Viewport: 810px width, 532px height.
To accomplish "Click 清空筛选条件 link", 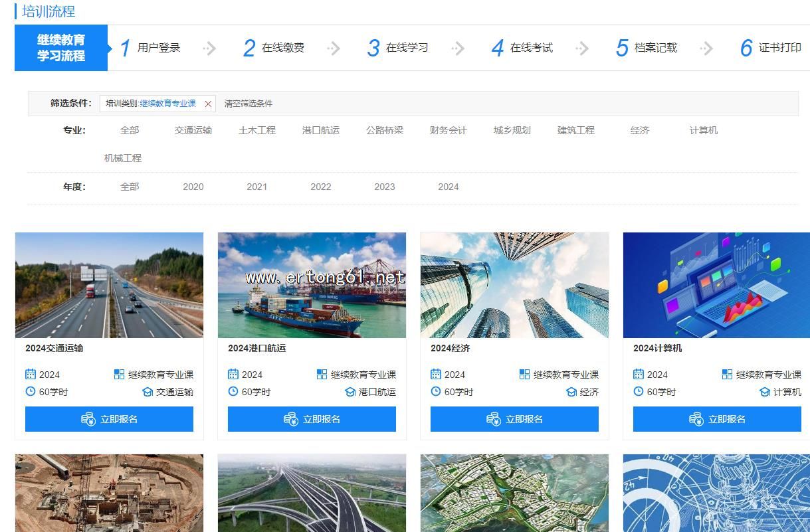I will pos(249,104).
